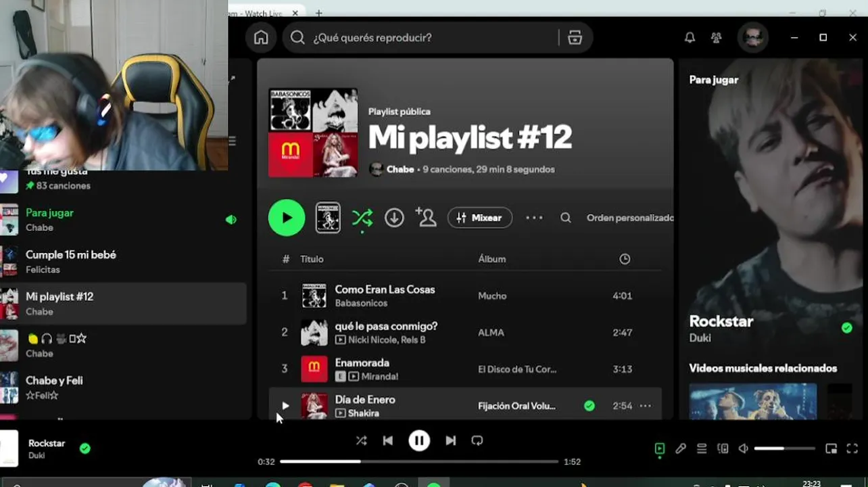Open Friend Activity icon

coord(717,38)
